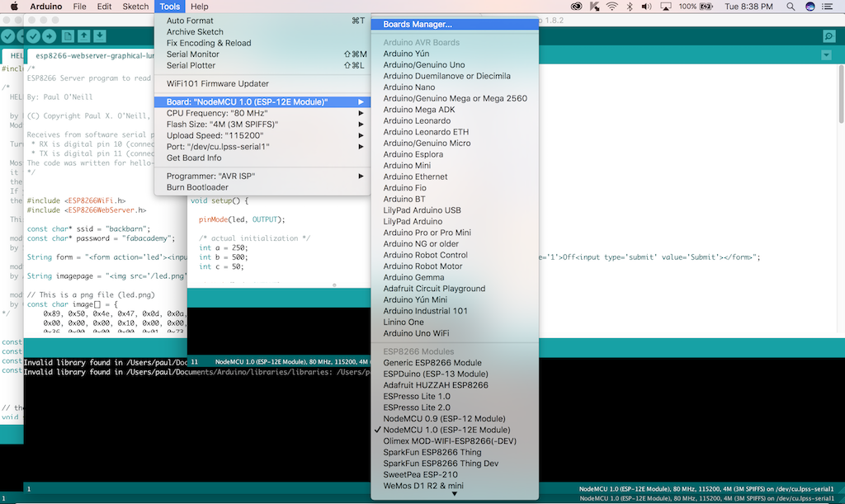Select the Linino One board

[x=455, y=322]
